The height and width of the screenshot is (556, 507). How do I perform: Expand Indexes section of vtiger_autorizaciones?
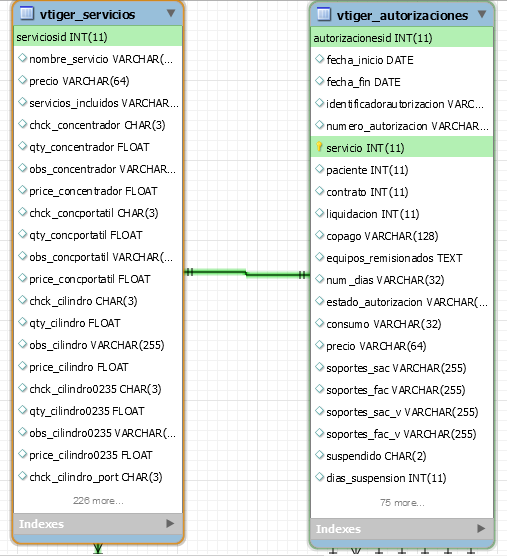pyautogui.click(x=481, y=528)
